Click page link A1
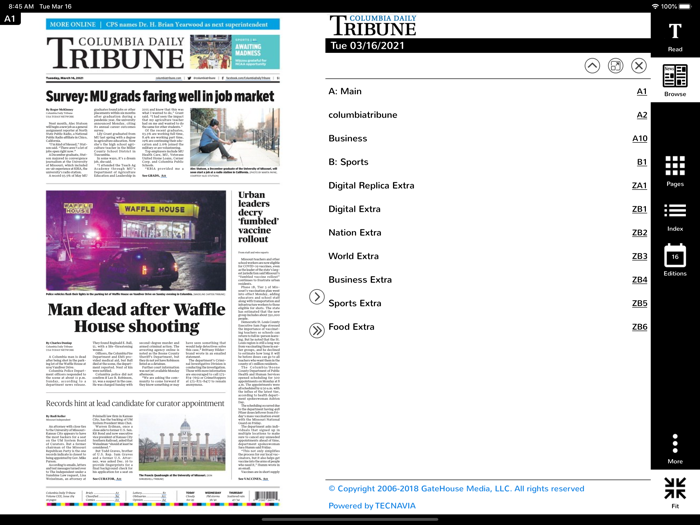This screenshot has height=525, width=700. 642,92
